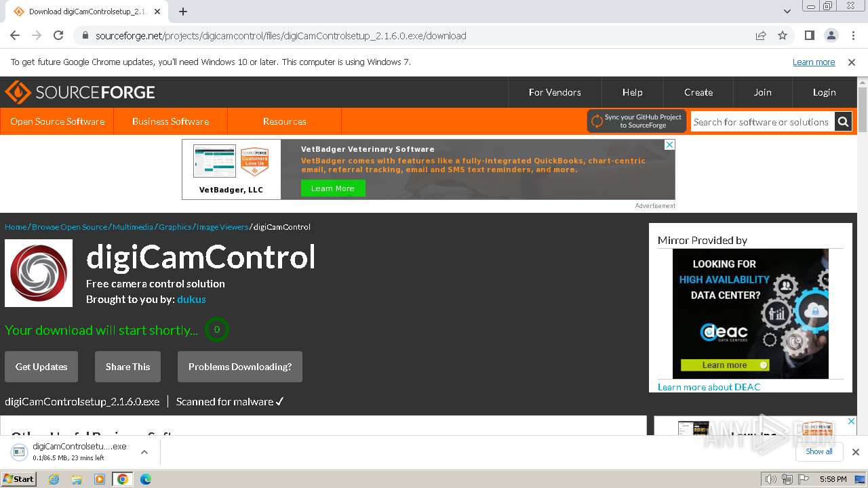Click Create in the header
The height and width of the screenshot is (488, 868).
(698, 92)
